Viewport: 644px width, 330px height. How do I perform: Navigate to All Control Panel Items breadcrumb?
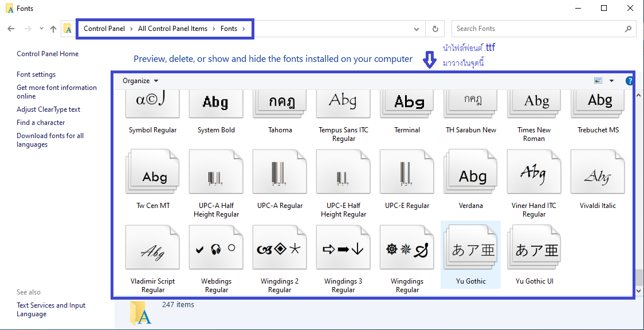(172, 29)
